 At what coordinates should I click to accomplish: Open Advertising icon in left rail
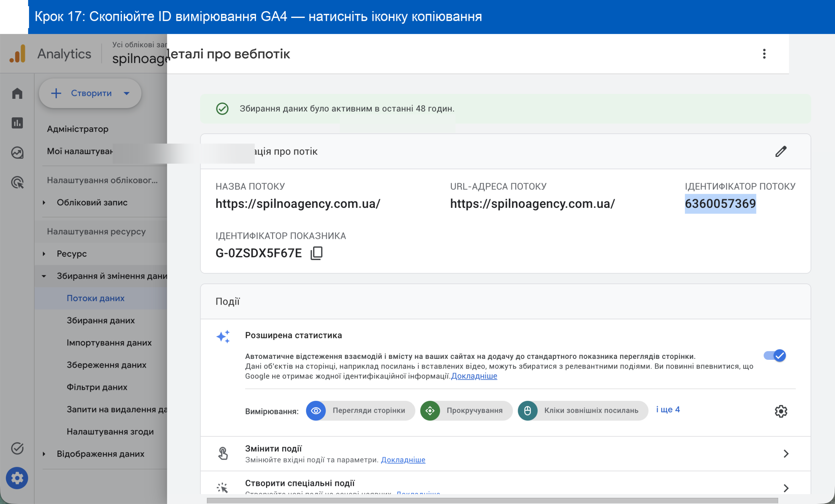[17, 182]
